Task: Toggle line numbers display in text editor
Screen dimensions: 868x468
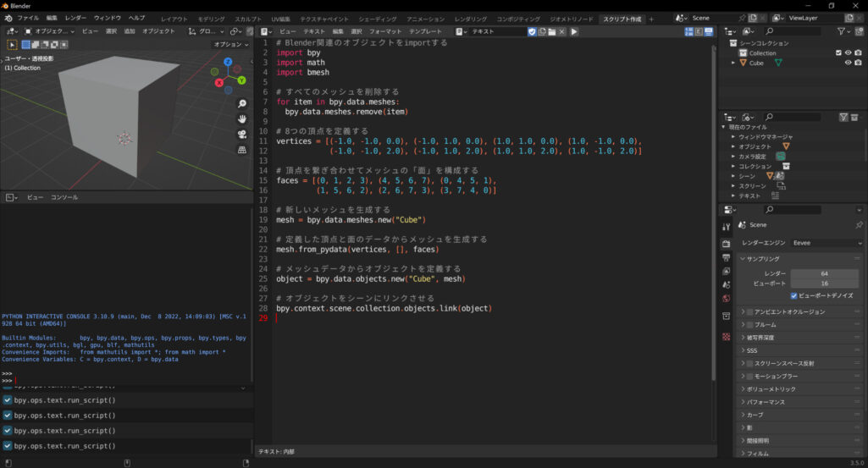Action: pos(688,31)
